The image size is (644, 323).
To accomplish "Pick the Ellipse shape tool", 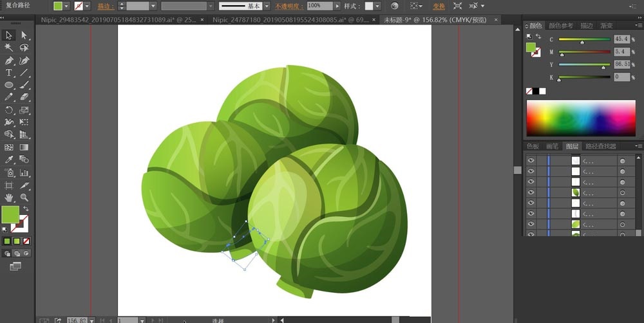I will [9, 85].
